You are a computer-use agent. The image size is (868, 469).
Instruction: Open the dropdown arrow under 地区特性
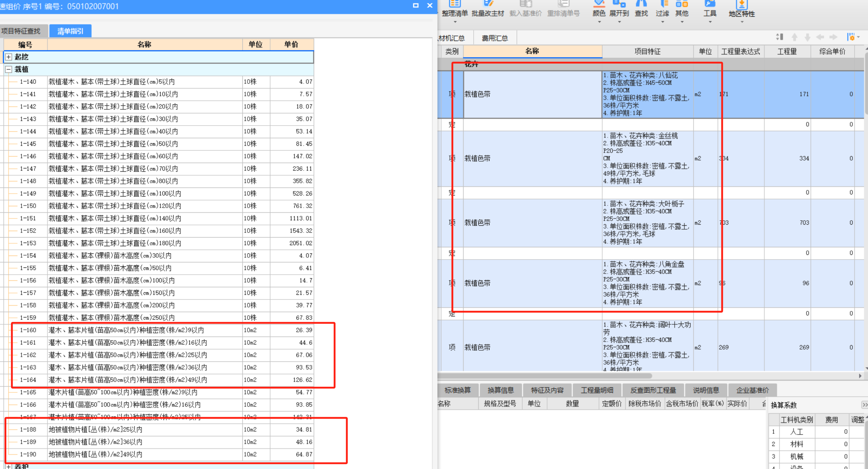(x=742, y=22)
